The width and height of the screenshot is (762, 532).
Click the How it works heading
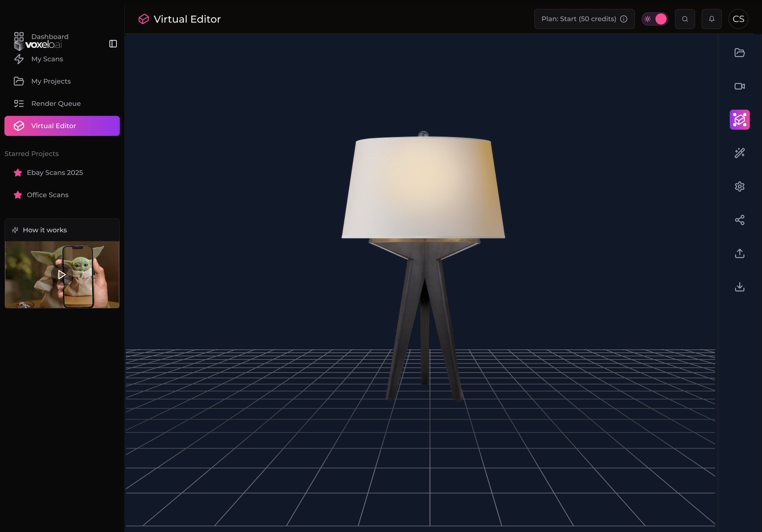pos(44,230)
